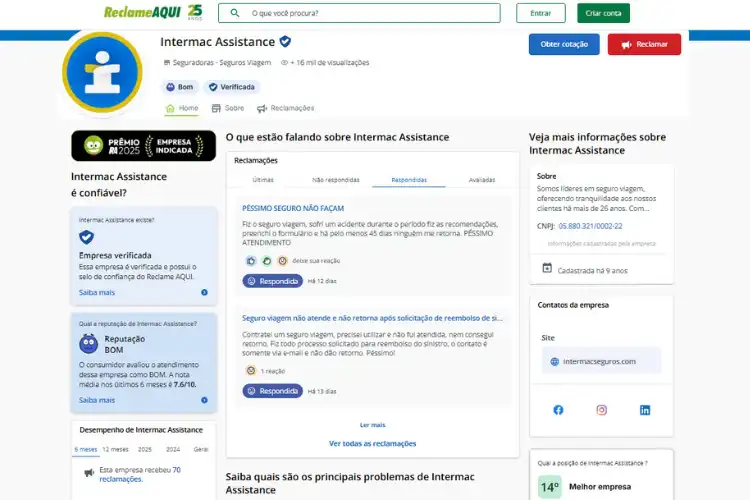This screenshot has height=500, width=750.
Task: Select the Geral performance tab
Action: click(x=201, y=449)
